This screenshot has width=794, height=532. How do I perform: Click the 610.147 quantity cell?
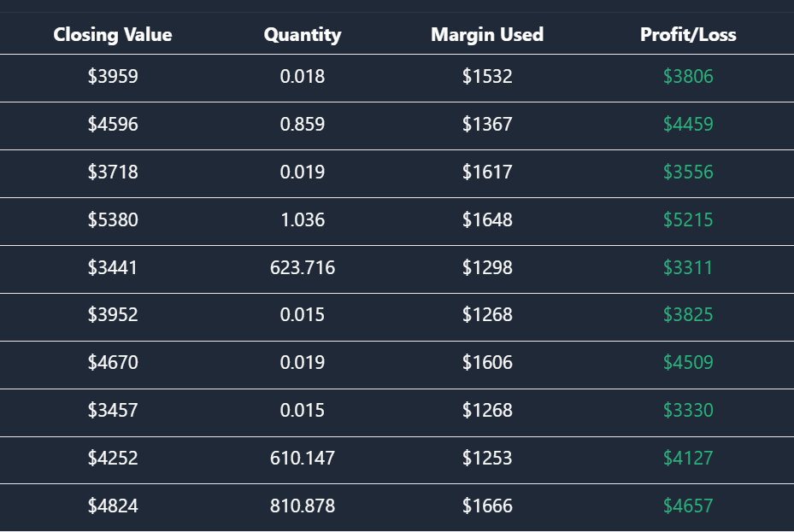coord(303,459)
